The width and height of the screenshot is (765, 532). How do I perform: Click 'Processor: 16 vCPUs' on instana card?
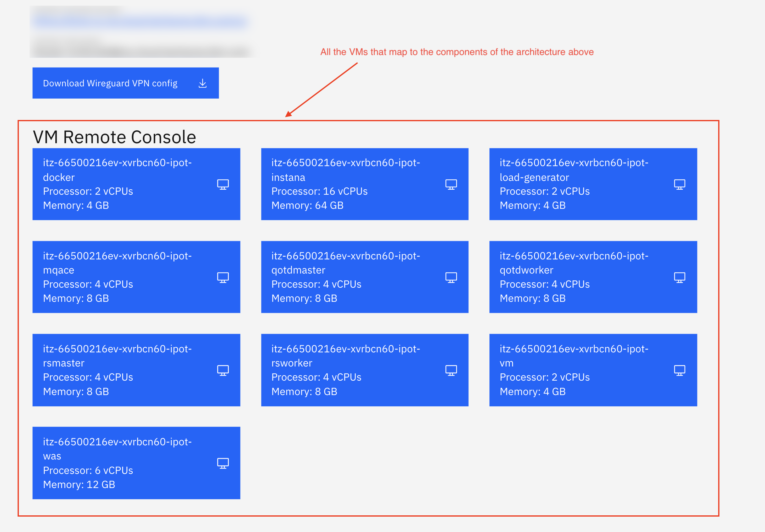tap(319, 191)
